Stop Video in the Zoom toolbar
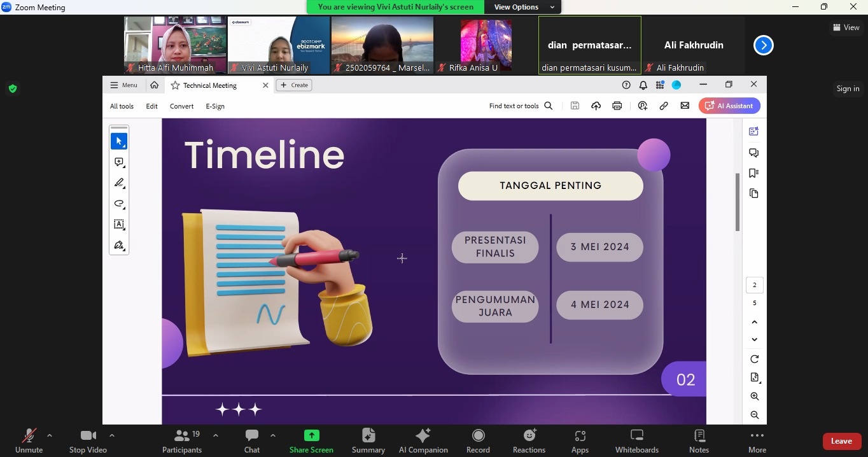868x457 pixels. pyautogui.click(x=88, y=440)
